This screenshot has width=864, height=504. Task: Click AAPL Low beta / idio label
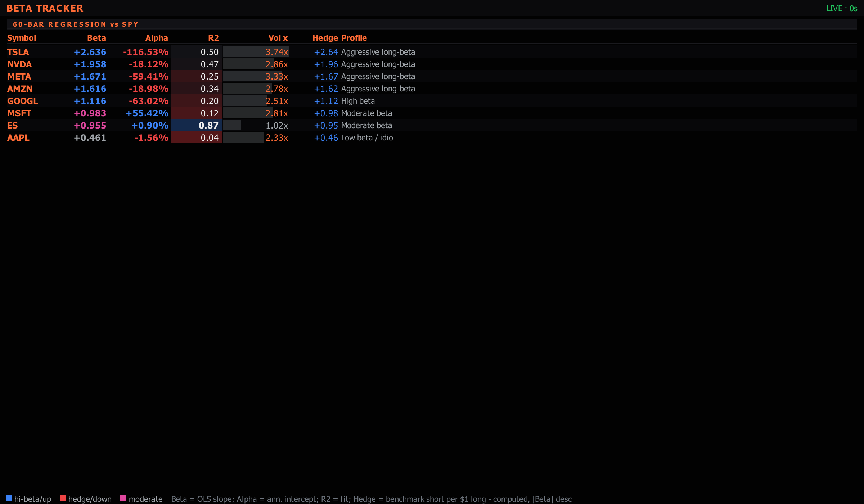click(x=367, y=138)
